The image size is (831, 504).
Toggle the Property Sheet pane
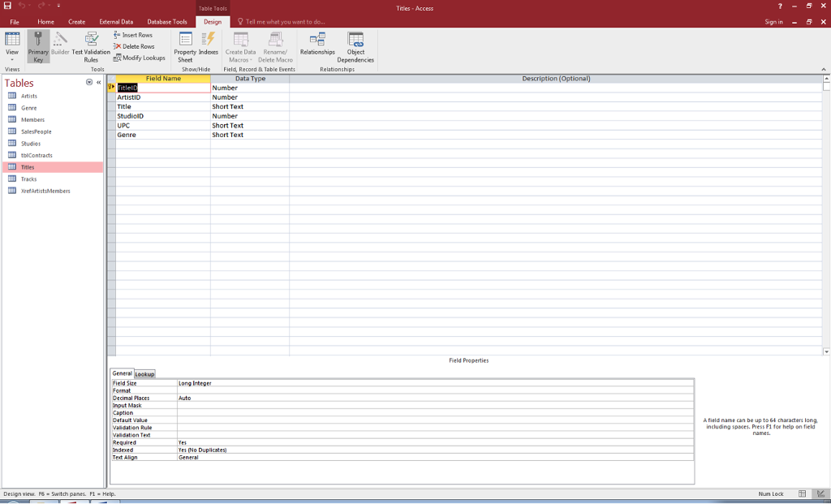[x=185, y=46]
